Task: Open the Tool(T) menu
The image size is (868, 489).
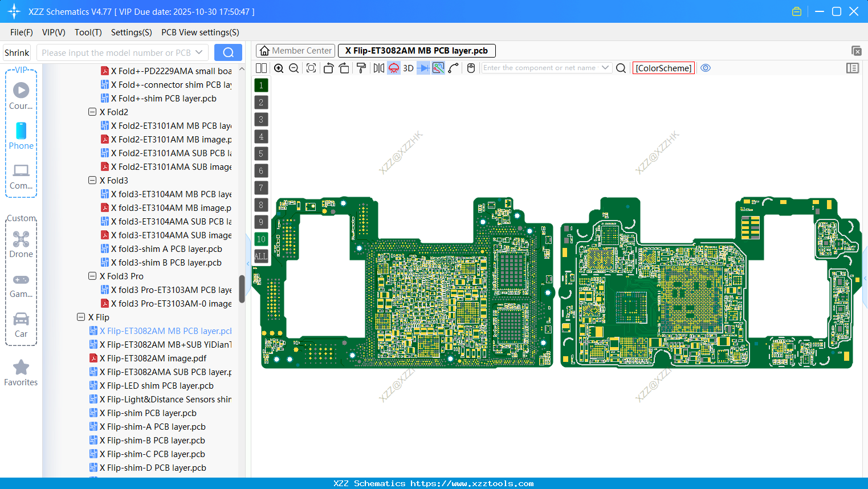Action: pyautogui.click(x=88, y=32)
